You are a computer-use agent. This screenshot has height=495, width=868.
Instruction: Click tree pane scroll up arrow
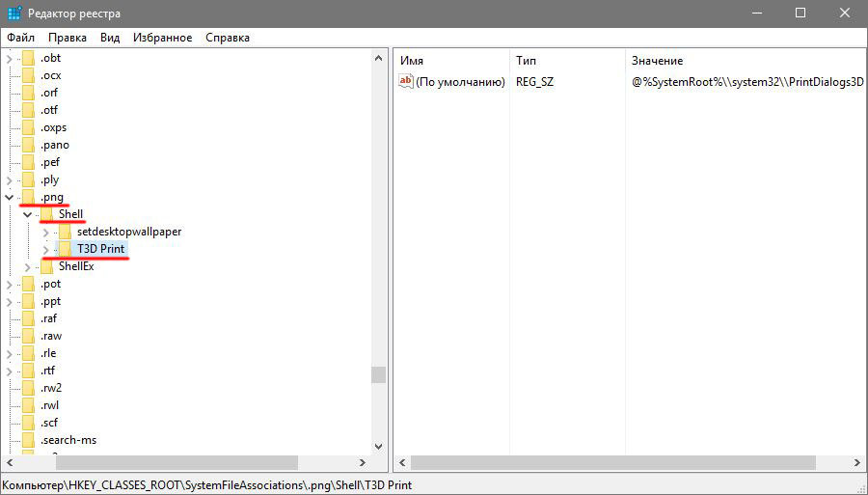(379, 58)
